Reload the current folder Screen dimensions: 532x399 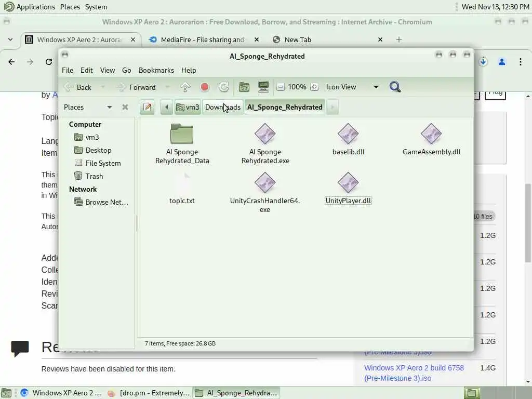pyautogui.click(x=224, y=87)
